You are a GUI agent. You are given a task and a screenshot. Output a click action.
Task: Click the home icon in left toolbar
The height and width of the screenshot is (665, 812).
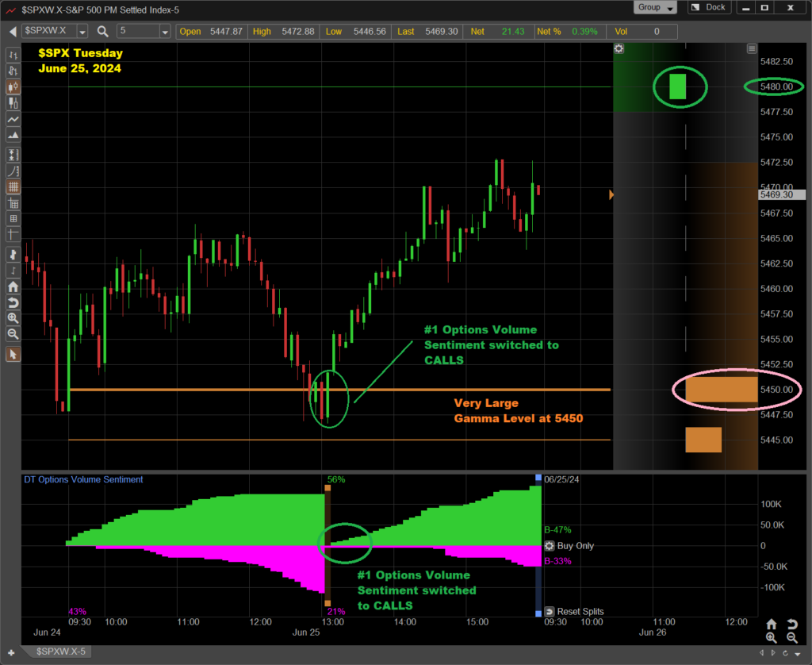click(x=13, y=286)
